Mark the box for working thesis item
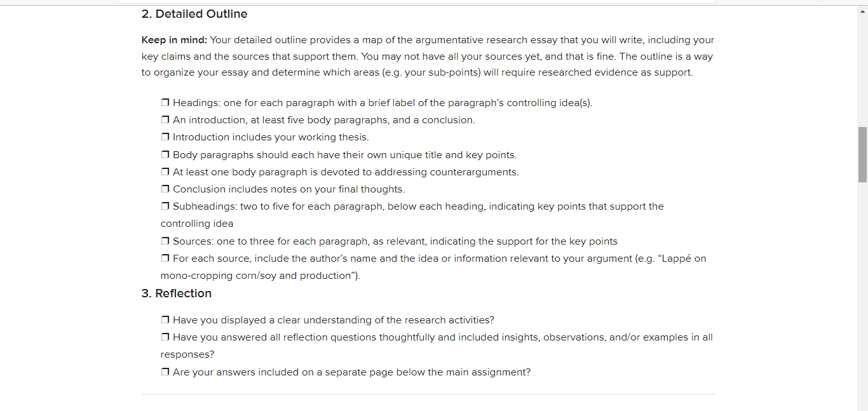Image resolution: width=868 pixels, height=411 pixels. click(165, 137)
